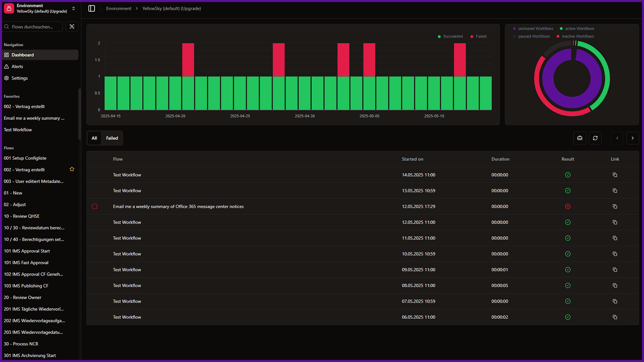The width and height of the screenshot is (644, 362).
Task: Select the Failed tab
Action: coord(112,138)
